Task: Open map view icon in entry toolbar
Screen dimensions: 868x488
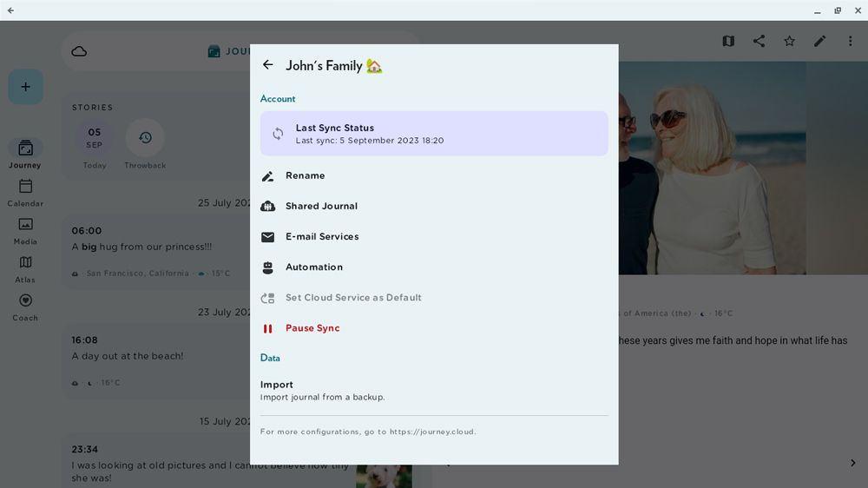Action: pyautogui.click(x=728, y=41)
